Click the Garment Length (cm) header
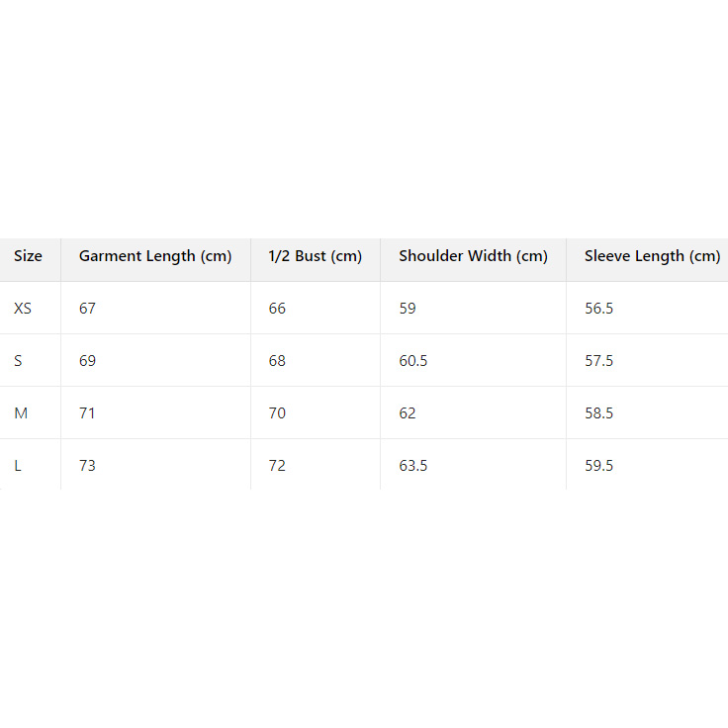This screenshot has height=728, width=728. tap(155, 256)
